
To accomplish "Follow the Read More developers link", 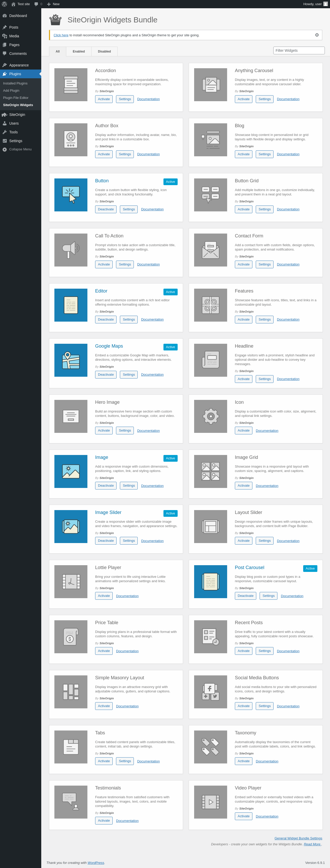I will click(312, 844).
